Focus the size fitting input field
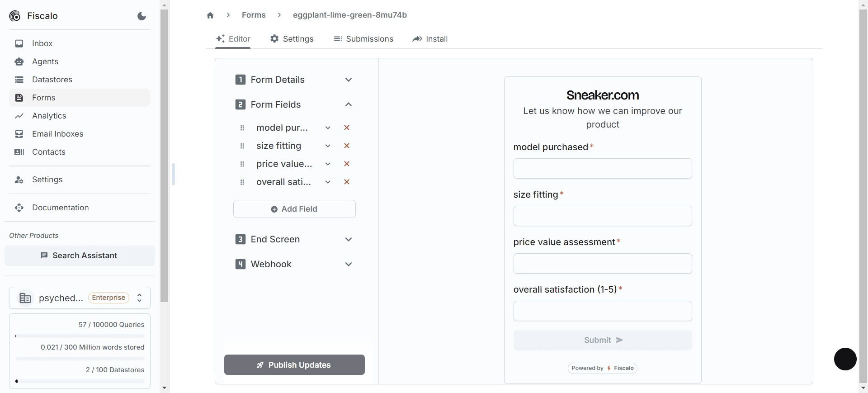This screenshot has height=393, width=868. pos(603,216)
